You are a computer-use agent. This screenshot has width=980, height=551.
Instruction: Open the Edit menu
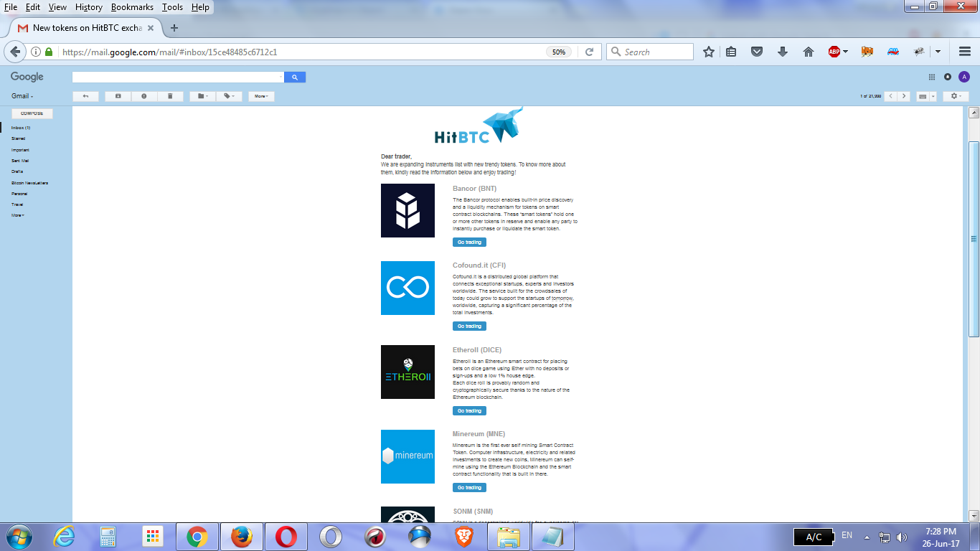coord(33,6)
